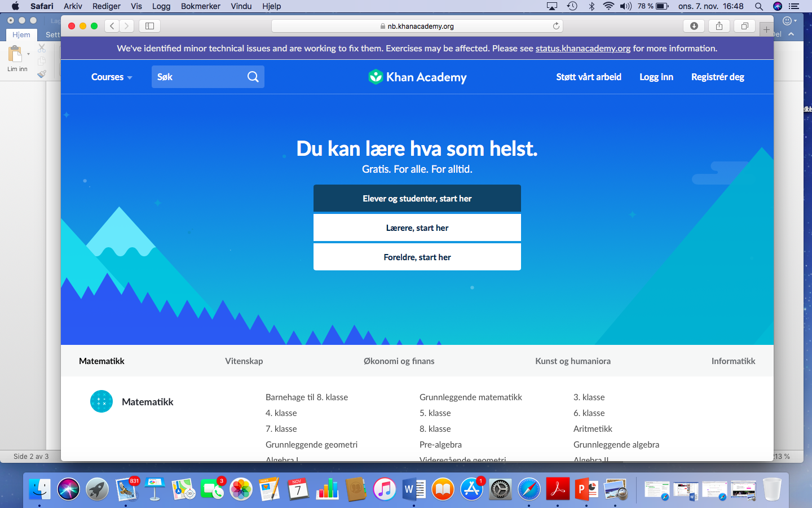Open PowerPoint from the dock
This screenshot has height=508, width=812.
(586, 489)
